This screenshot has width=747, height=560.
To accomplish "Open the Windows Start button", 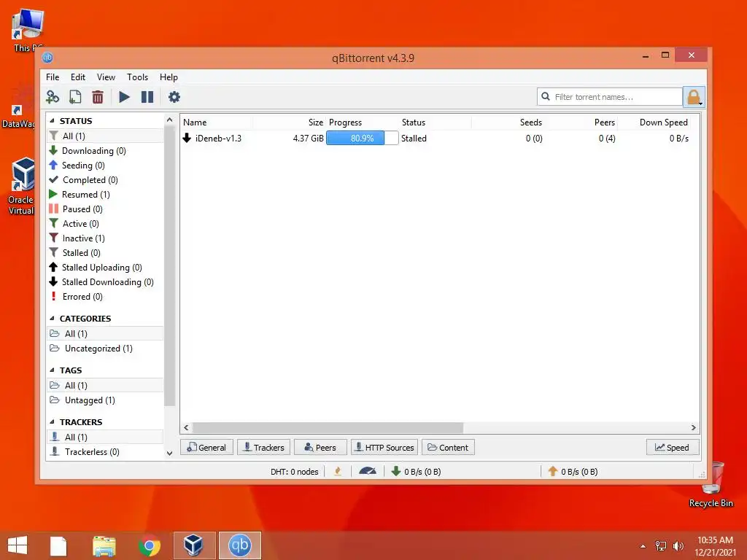I will coord(18,545).
